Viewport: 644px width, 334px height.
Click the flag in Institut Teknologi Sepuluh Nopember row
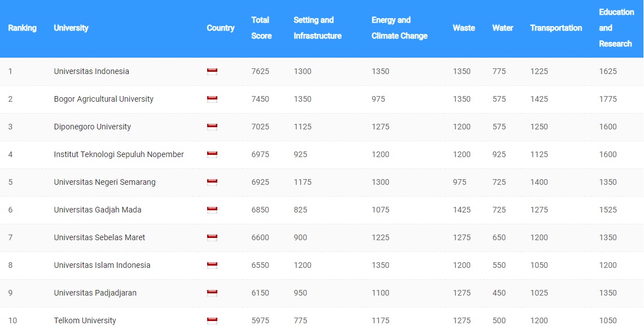(x=212, y=155)
